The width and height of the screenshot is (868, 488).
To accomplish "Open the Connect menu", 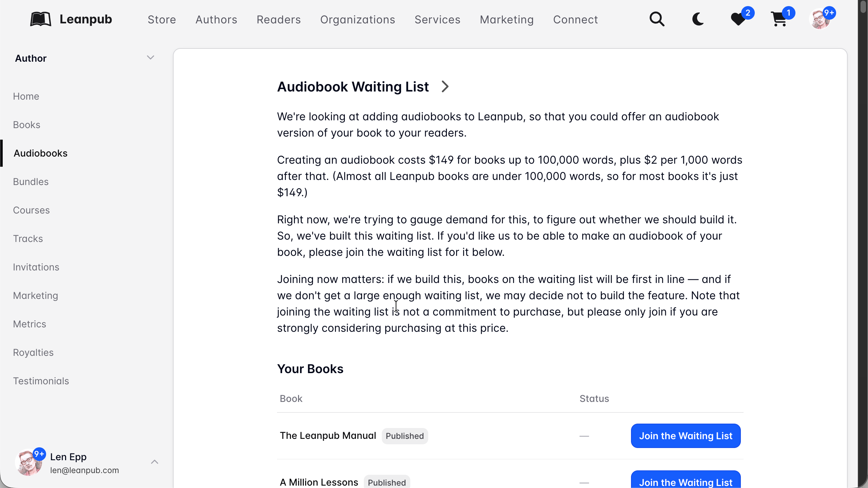I will [575, 20].
